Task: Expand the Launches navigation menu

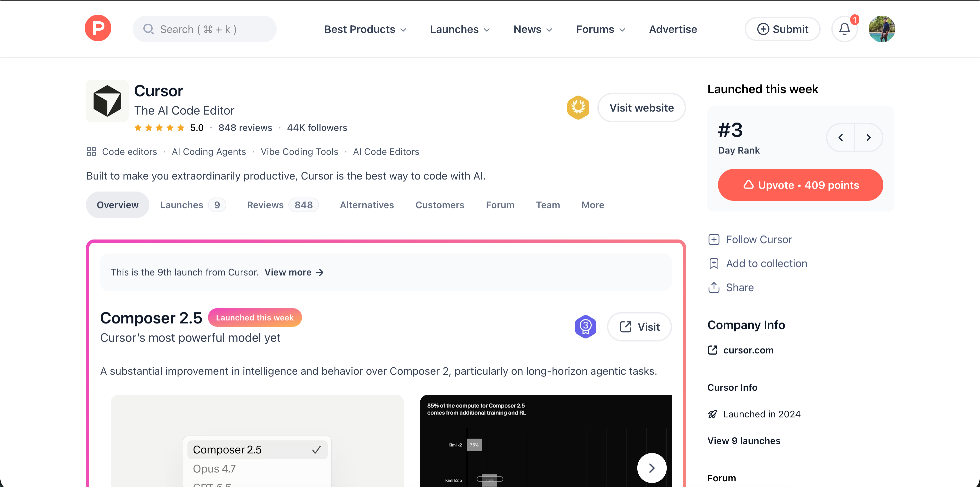Action: point(460,29)
